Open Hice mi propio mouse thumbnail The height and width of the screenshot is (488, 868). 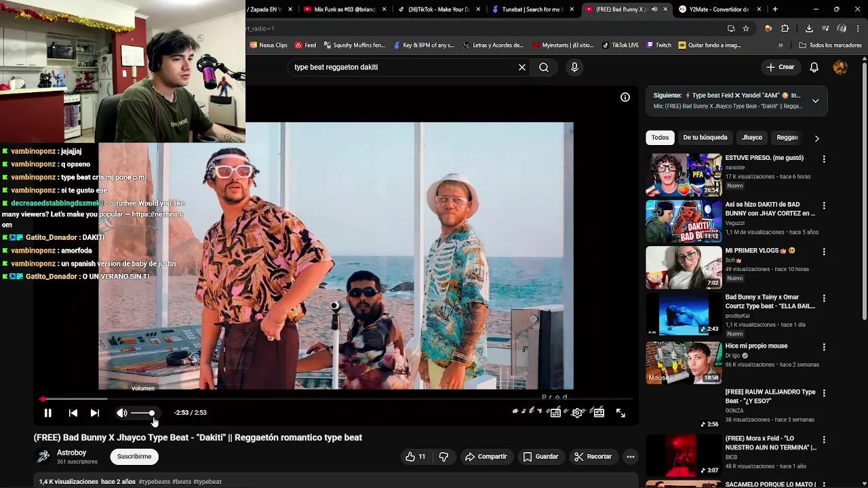coord(684,363)
